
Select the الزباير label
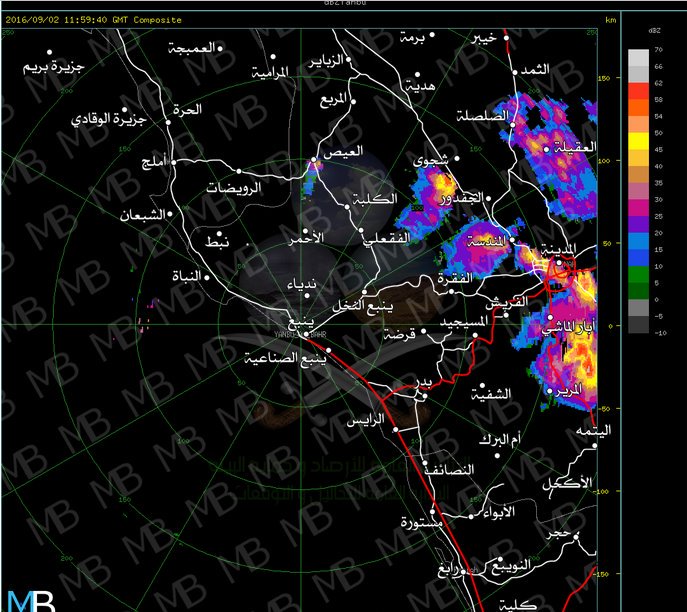click(x=326, y=61)
